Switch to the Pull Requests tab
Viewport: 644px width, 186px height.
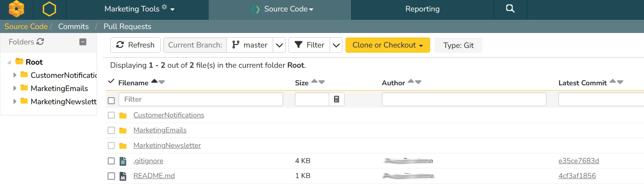pos(127,26)
